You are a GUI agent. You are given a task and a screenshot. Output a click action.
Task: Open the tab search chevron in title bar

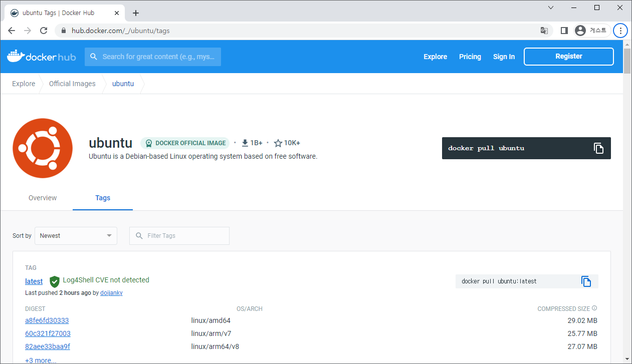click(551, 8)
